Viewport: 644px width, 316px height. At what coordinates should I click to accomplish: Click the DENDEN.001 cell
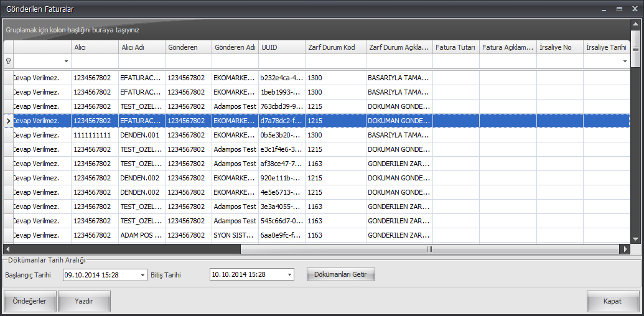[x=142, y=135]
